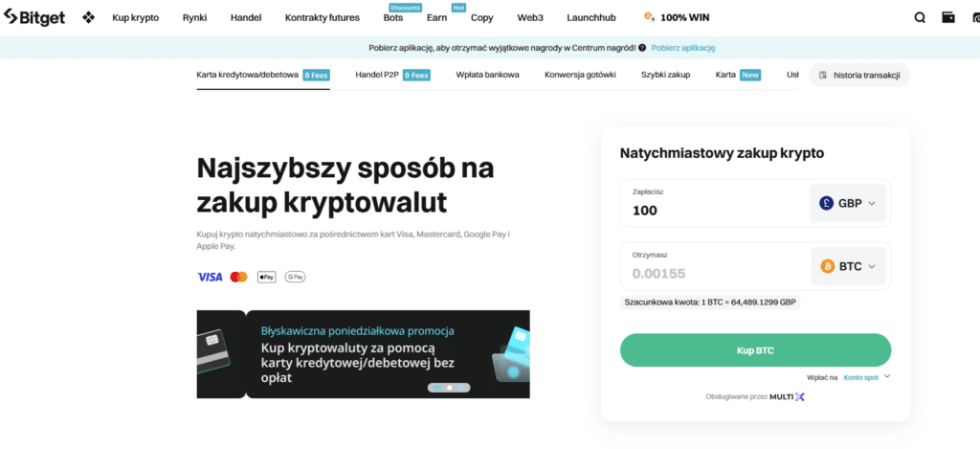Click the Mastercard logo icon

tap(239, 277)
